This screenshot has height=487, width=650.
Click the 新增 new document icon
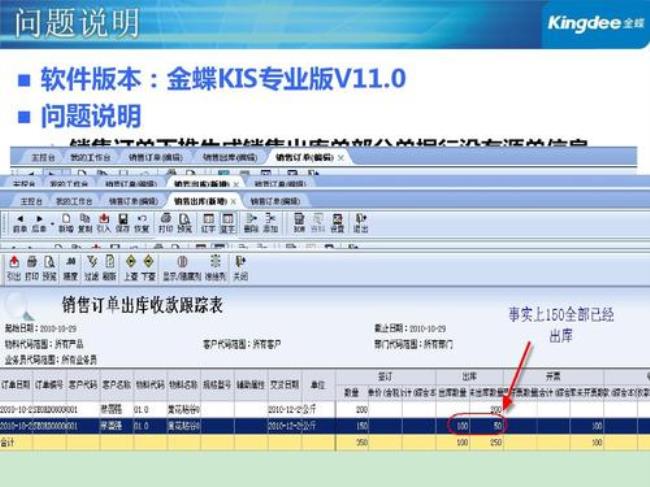(x=66, y=223)
